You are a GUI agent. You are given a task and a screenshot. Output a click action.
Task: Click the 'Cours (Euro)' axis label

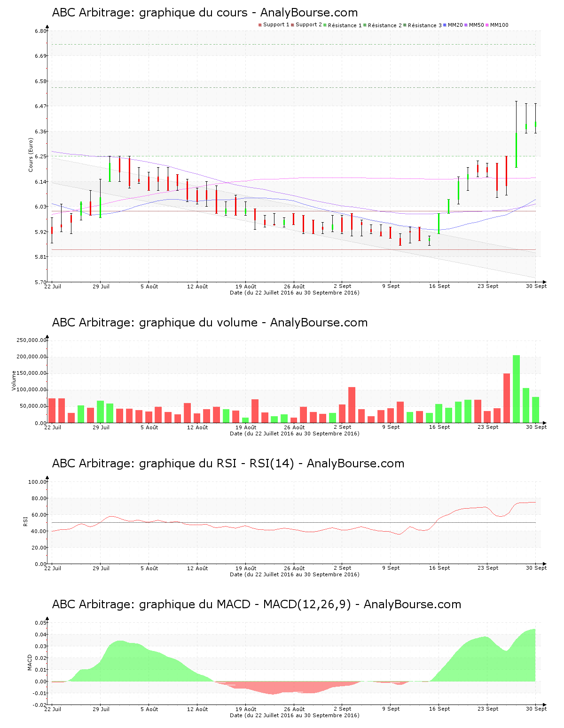(x=31, y=155)
